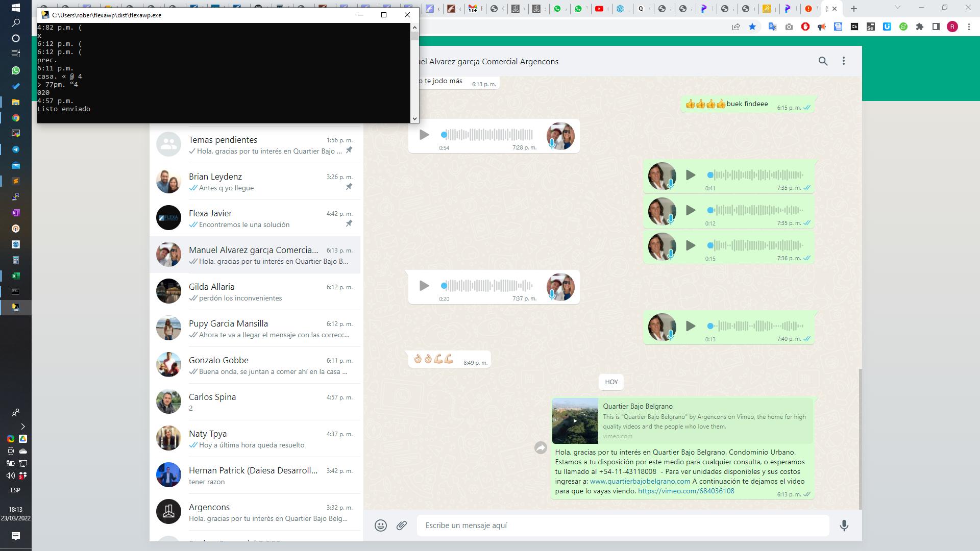980x551 pixels.
Task: Open the Temas pendientes chat
Action: point(255,145)
